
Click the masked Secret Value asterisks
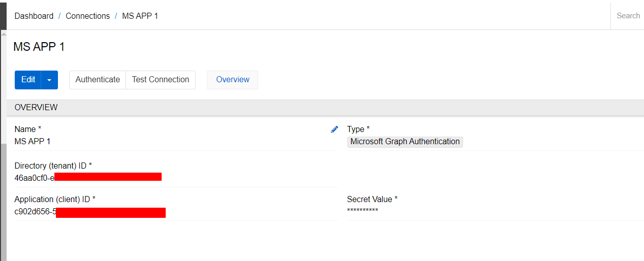click(362, 211)
